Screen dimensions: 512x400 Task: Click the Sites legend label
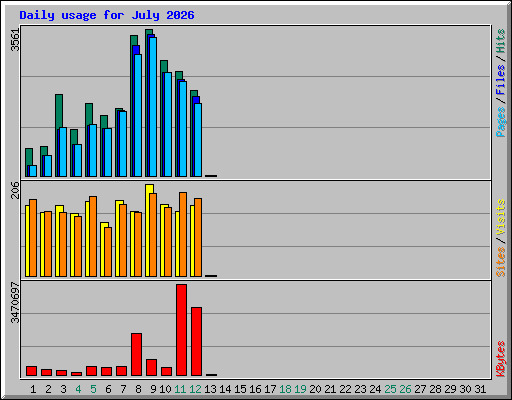[x=500, y=262]
